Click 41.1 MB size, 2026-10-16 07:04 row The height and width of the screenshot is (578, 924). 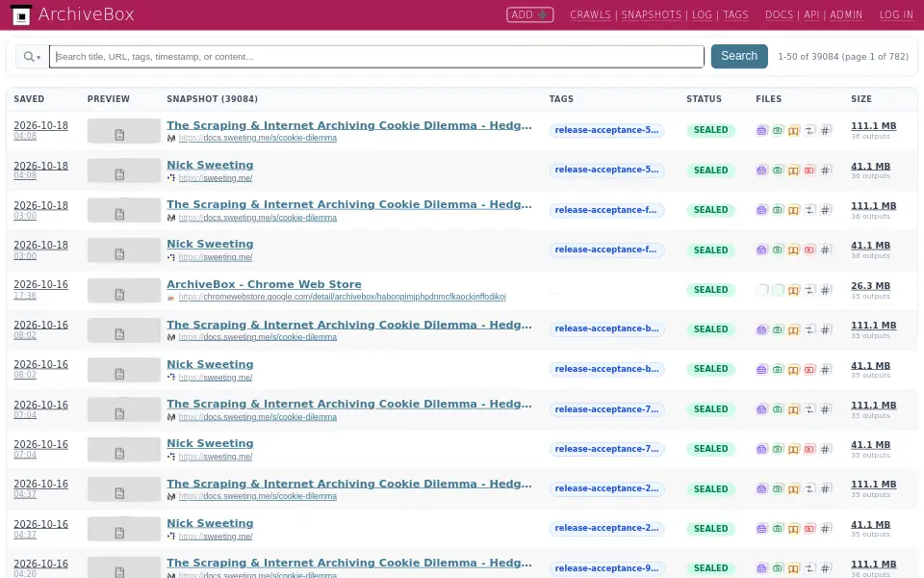(870, 445)
